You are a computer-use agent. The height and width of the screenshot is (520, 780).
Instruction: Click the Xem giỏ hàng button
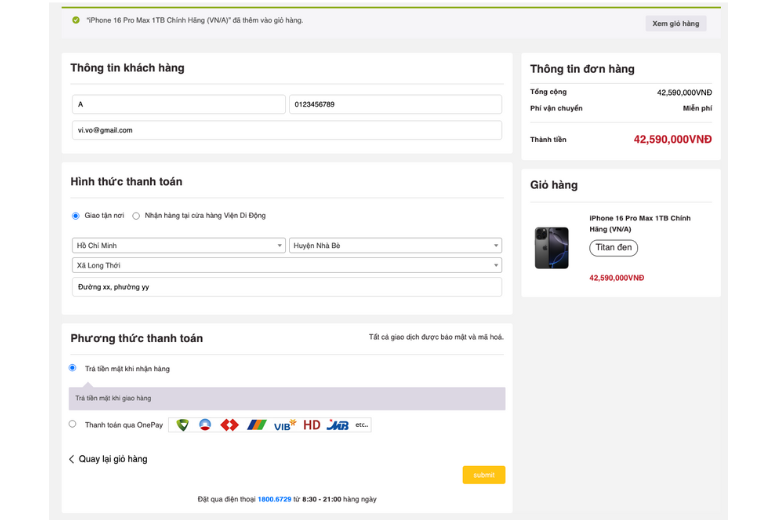[676, 23]
